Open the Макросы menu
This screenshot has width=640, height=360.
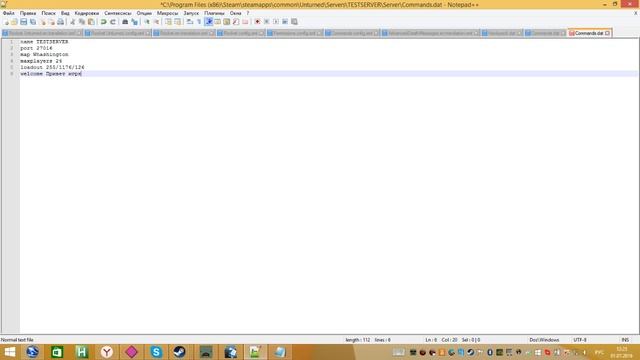tap(167, 13)
